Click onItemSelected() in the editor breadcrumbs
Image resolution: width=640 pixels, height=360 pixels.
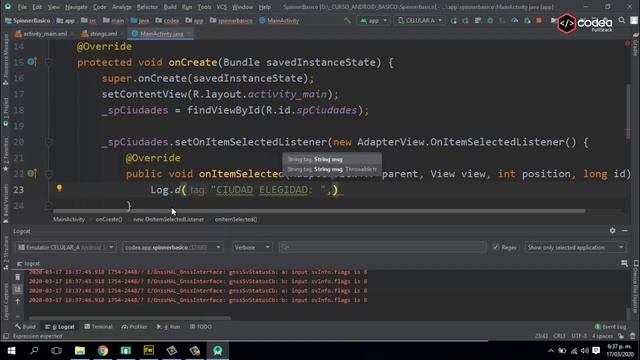[x=236, y=219]
